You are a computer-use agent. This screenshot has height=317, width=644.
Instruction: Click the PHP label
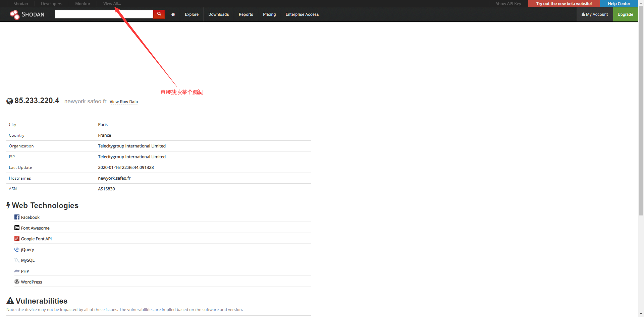click(x=25, y=271)
